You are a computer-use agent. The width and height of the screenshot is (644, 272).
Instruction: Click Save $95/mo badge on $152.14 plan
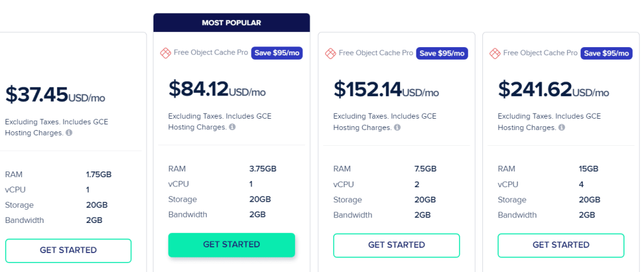tap(442, 53)
